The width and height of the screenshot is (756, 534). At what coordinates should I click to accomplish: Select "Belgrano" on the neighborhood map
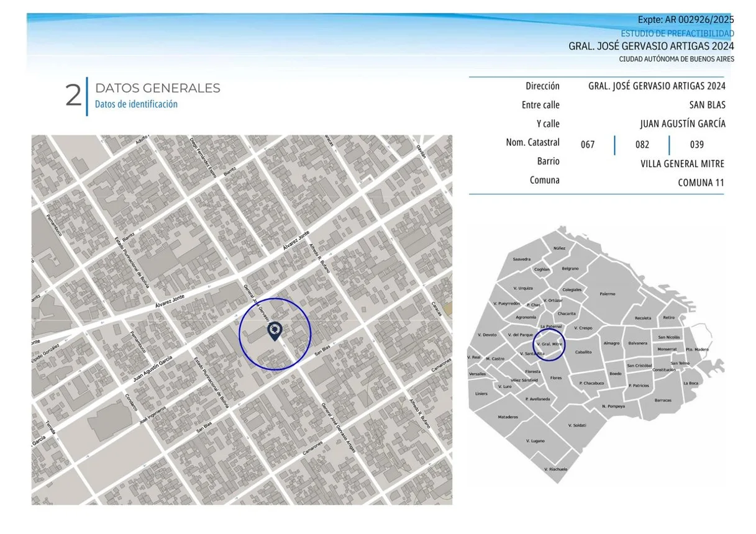pos(570,268)
